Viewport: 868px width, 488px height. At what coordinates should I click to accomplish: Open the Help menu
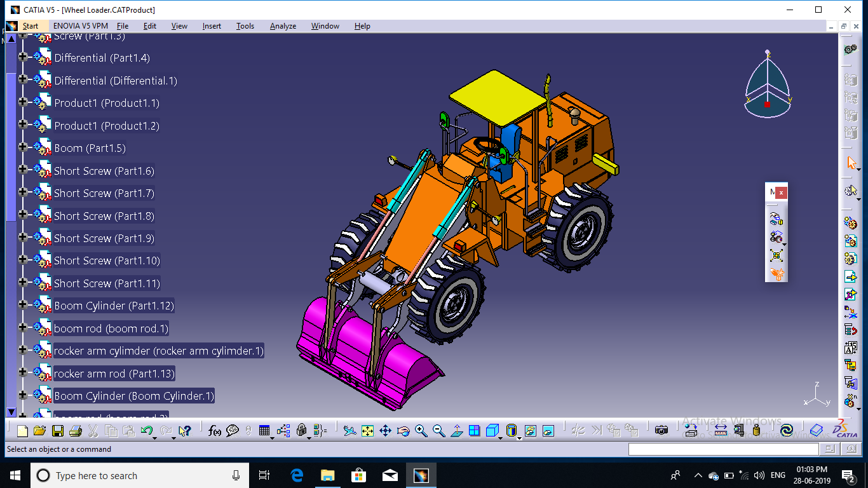point(362,26)
